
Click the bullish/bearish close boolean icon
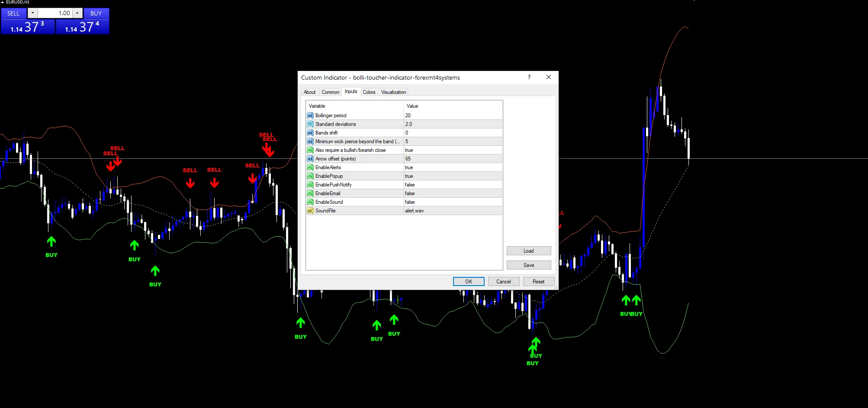click(x=310, y=150)
